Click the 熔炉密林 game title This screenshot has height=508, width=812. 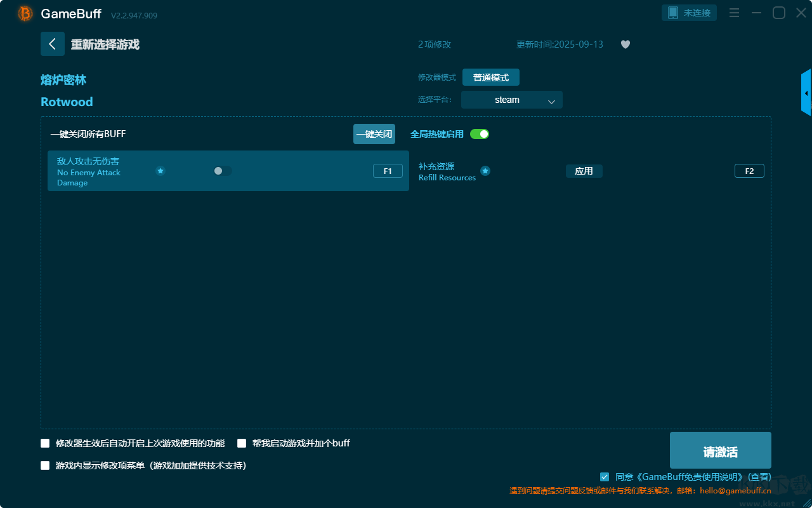[63, 80]
